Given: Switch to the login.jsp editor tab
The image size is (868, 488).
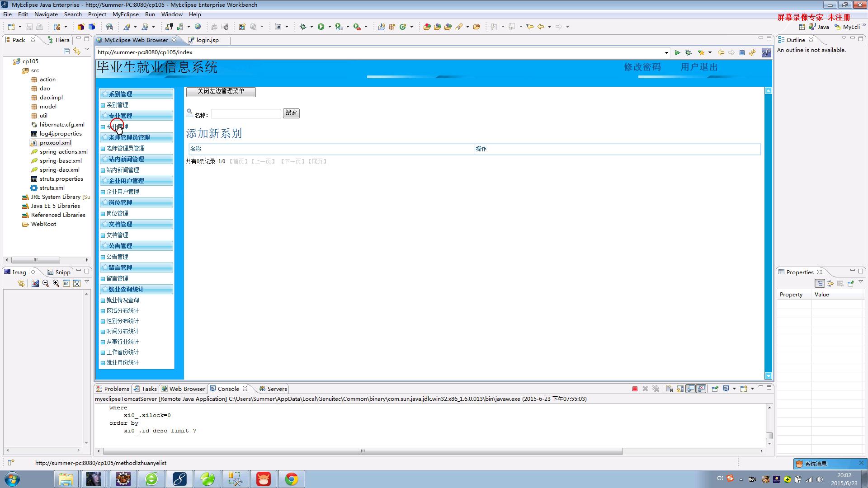Looking at the screenshot, I should point(208,40).
